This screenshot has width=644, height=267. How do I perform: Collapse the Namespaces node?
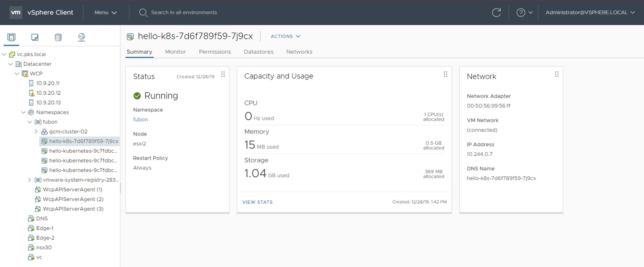click(x=23, y=112)
